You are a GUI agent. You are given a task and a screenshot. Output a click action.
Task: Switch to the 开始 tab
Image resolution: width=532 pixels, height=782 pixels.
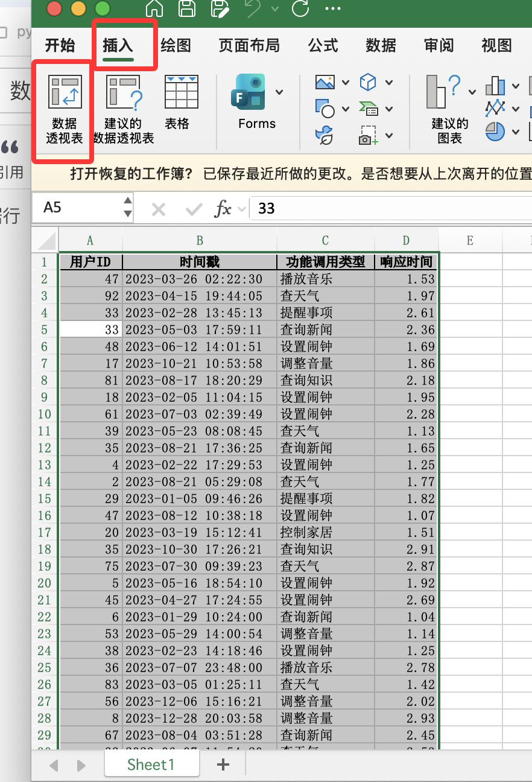[60, 45]
